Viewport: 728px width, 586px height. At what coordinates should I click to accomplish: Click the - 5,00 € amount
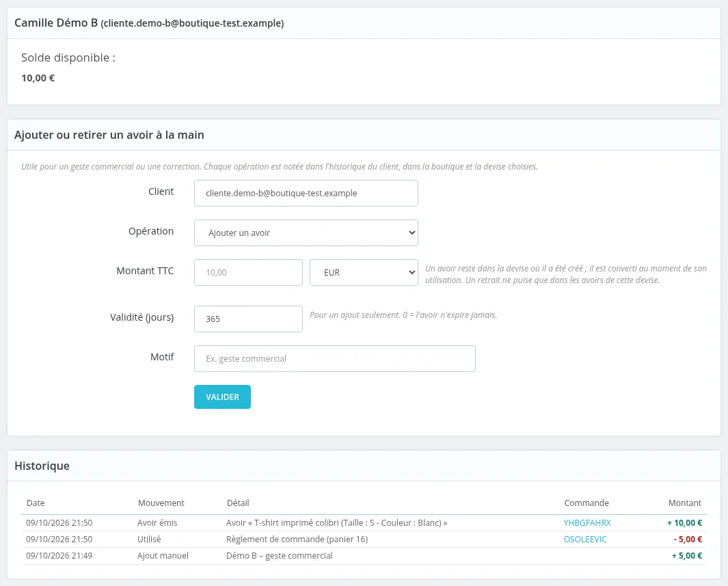click(x=688, y=539)
